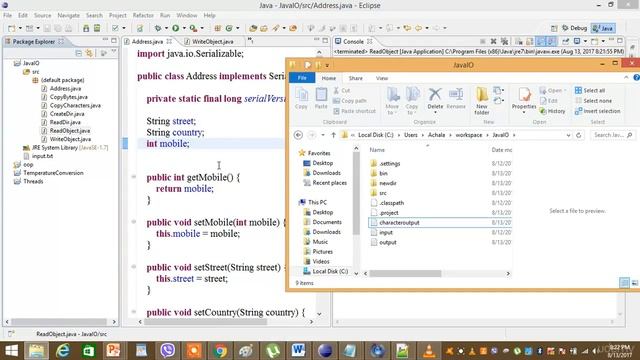Open the Share tab in Explorer ribbon
640x360 pixels.
click(355, 78)
